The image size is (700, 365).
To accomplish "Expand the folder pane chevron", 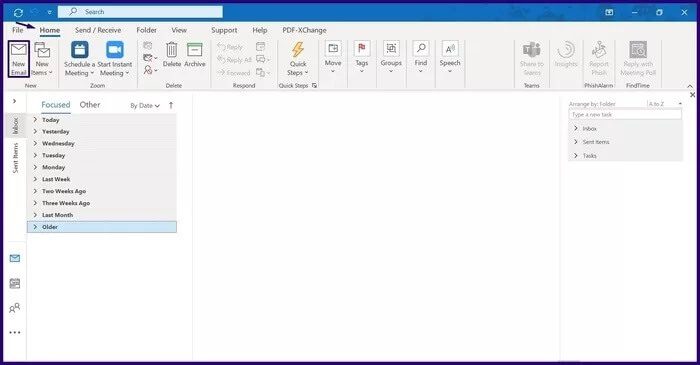I will [x=15, y=101].
